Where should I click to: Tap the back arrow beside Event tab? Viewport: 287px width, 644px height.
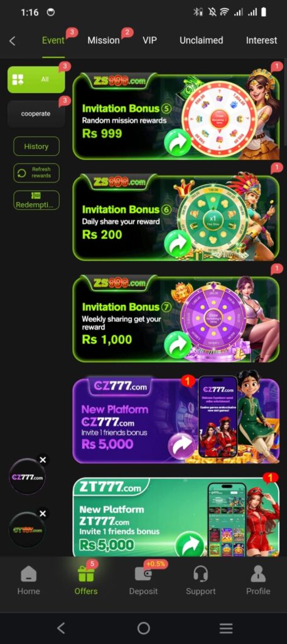click(13, 41)
